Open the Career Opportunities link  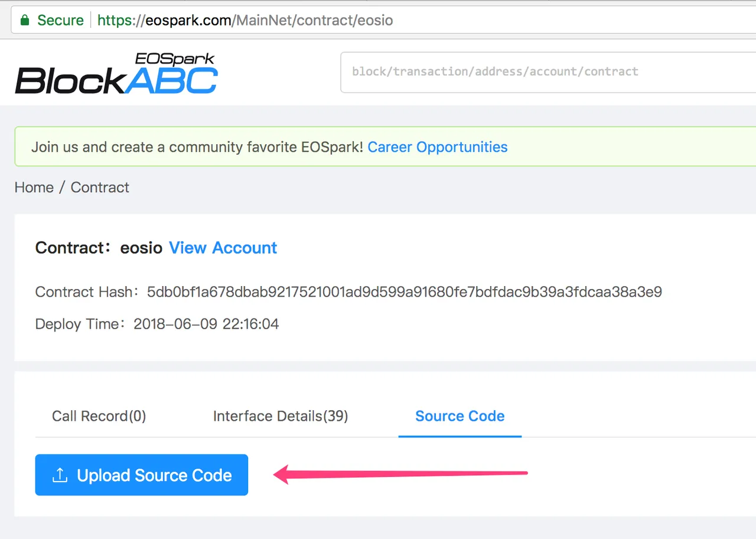click(438, 147)
